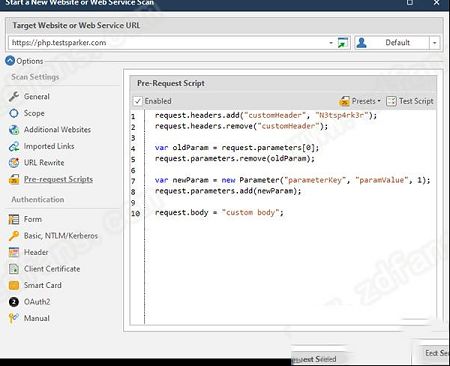Maximize the scan dialog window
This screenshot has width=450, height=366.
click(x=410, y=3)
